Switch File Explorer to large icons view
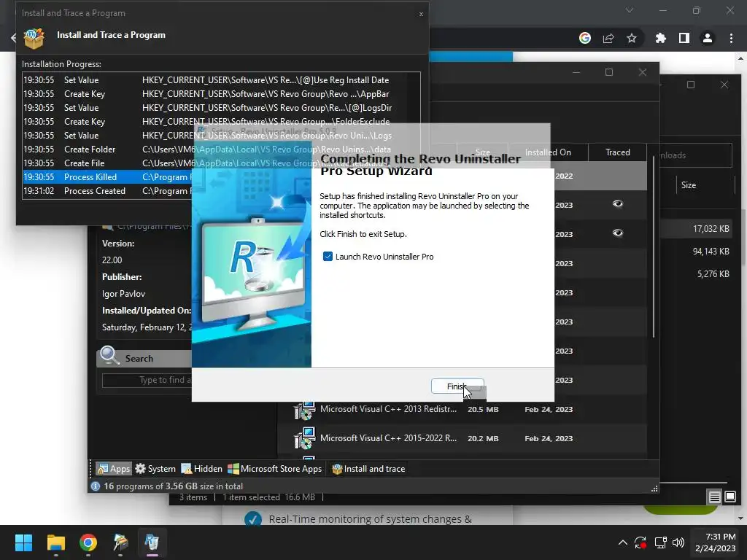 [730, 497]
